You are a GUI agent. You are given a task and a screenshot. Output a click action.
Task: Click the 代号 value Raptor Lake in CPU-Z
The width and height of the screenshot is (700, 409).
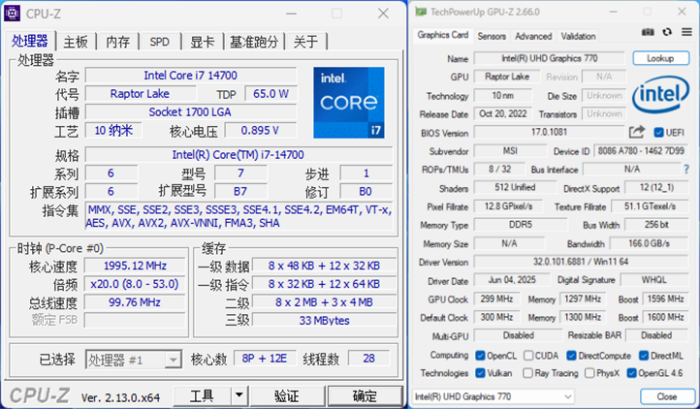pyautogui.click(x=140, y=94)
